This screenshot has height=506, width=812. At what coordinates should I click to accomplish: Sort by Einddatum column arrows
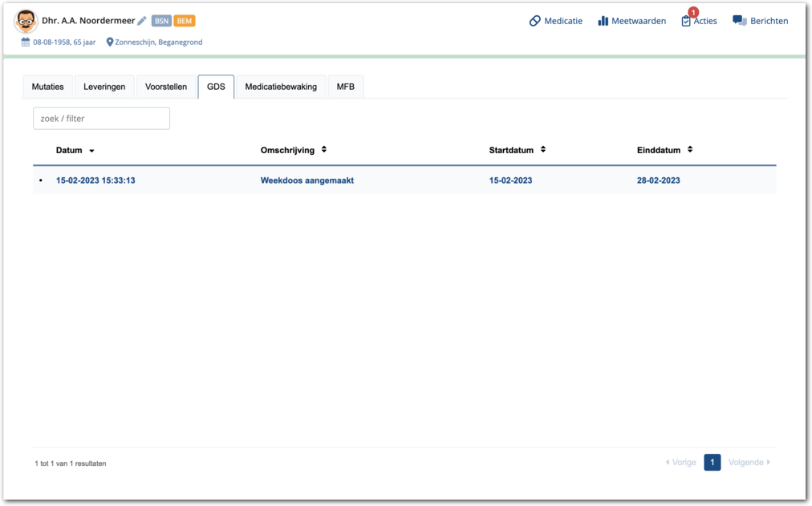coord(690,150)
